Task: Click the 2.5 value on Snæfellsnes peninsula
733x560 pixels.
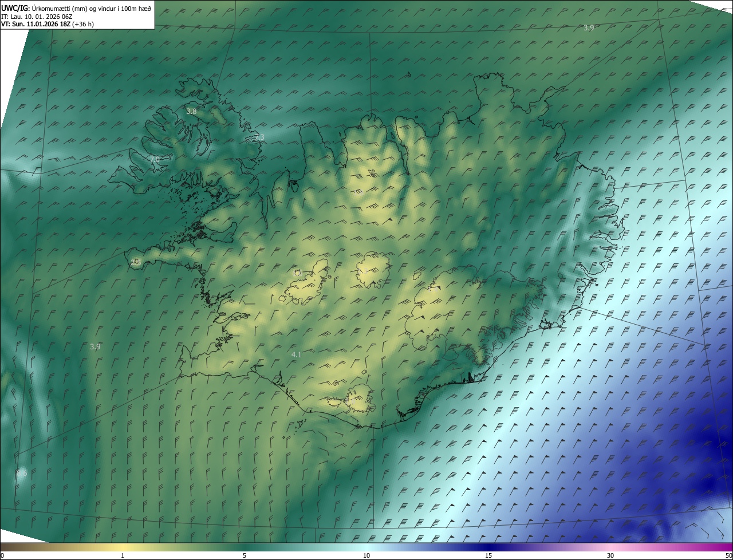Action: [136, 262]
